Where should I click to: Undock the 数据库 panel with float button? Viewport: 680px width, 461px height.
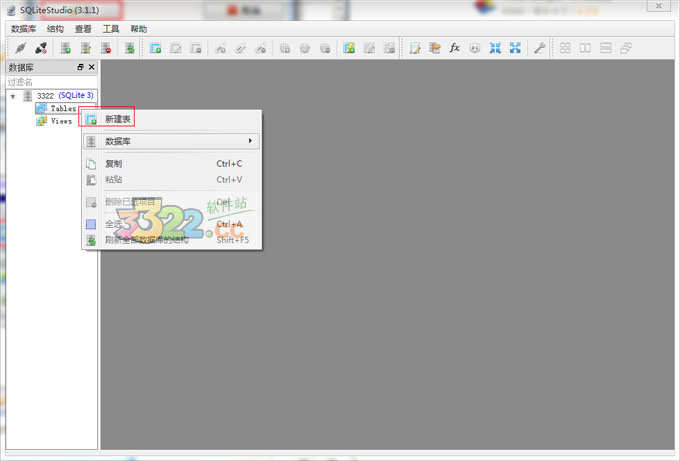point(80,67)
